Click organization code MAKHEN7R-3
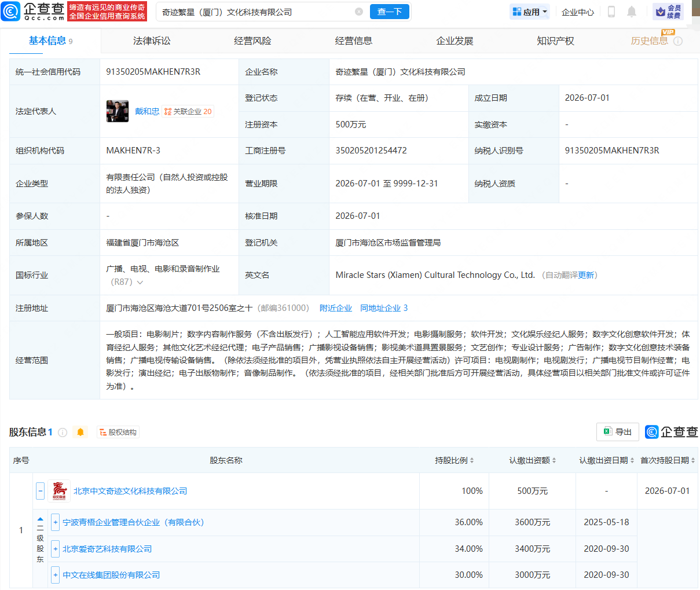Image resolution: width=700 pixels, height=590 pixels. click(x=133, y=151)
